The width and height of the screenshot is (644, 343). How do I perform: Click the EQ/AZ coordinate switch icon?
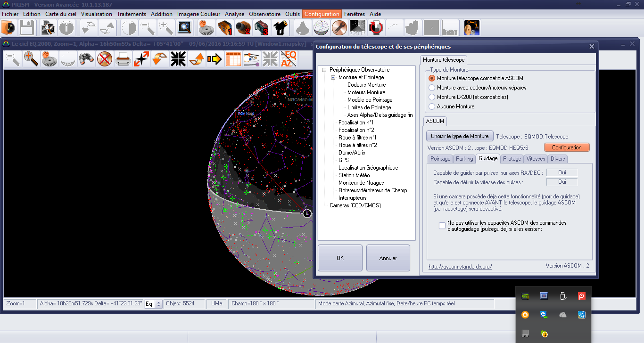[289, 59]
